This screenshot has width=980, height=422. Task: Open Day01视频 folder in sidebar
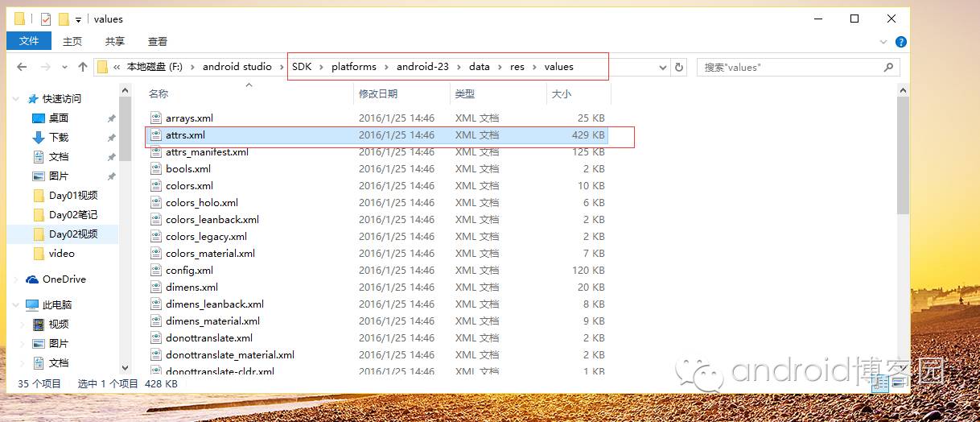pyautogui.click(x=72, y=195)
